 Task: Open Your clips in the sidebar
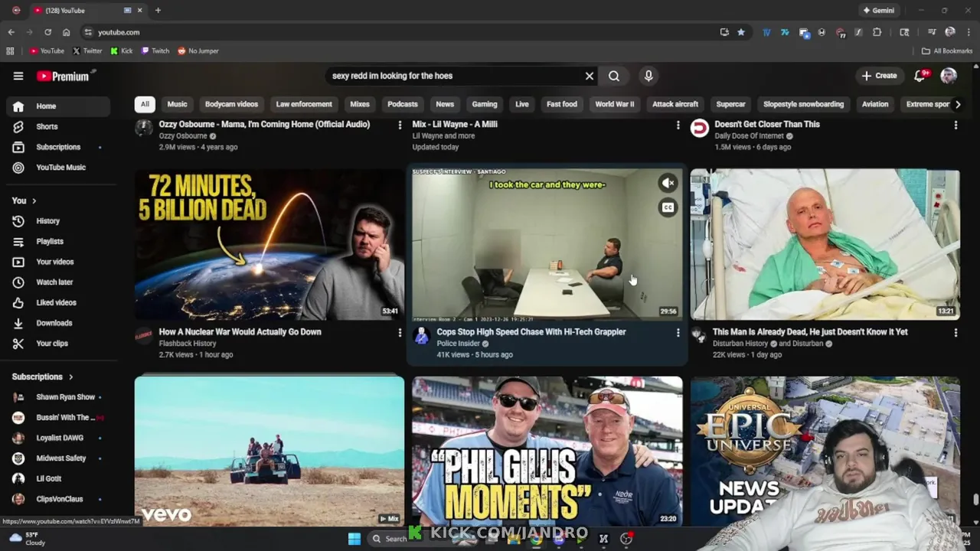tap(58, 344)
